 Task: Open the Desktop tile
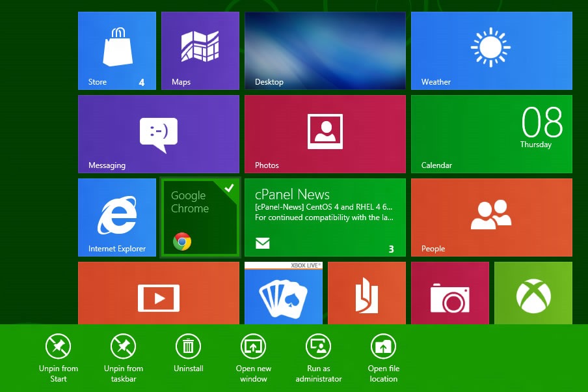pos(325,50)
